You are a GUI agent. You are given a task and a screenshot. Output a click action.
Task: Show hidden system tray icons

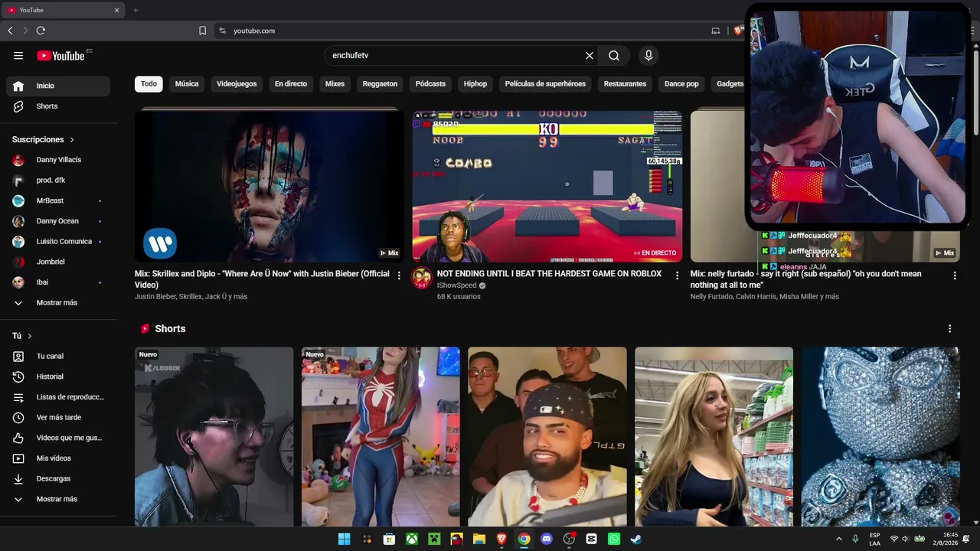pyautogui.click(x=839, y=539)
